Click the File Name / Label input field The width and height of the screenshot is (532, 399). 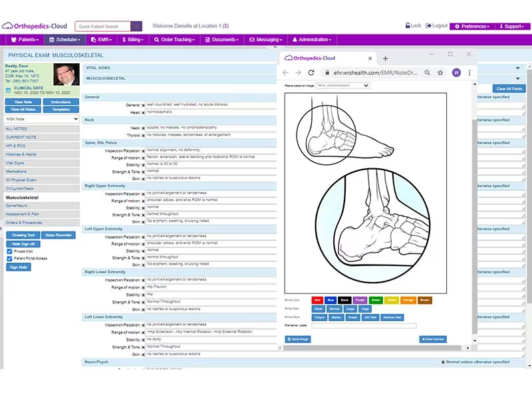364,326
